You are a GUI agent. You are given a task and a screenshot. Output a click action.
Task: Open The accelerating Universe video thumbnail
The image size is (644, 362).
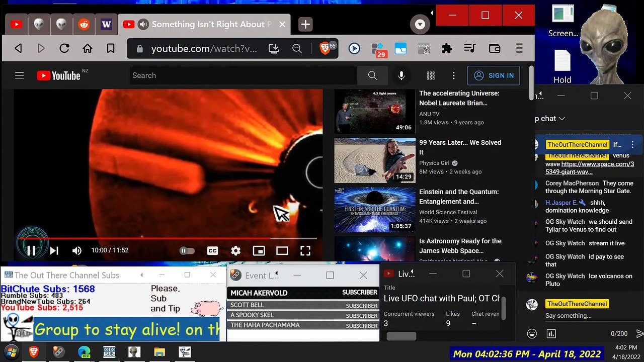click(375, 111)
